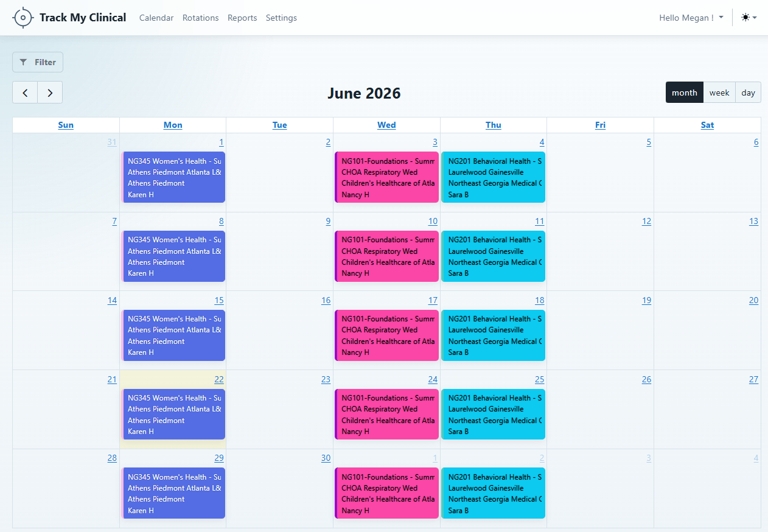Switch to day view

[749, 93]
